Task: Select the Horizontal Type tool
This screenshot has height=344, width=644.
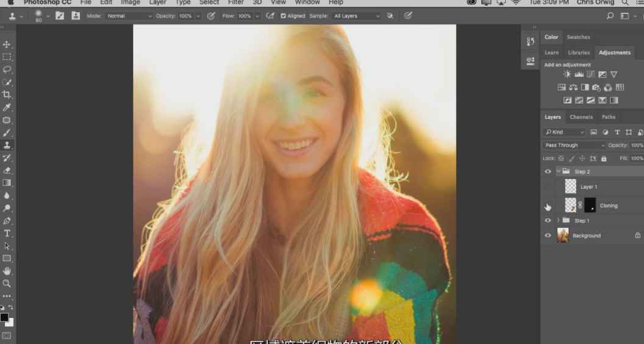Action: 7,233
